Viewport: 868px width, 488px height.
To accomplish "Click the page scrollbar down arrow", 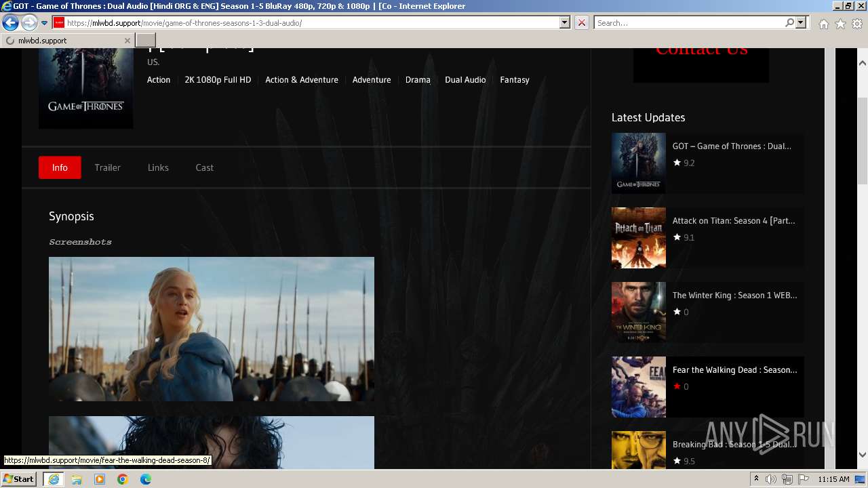I will [863, 455].
